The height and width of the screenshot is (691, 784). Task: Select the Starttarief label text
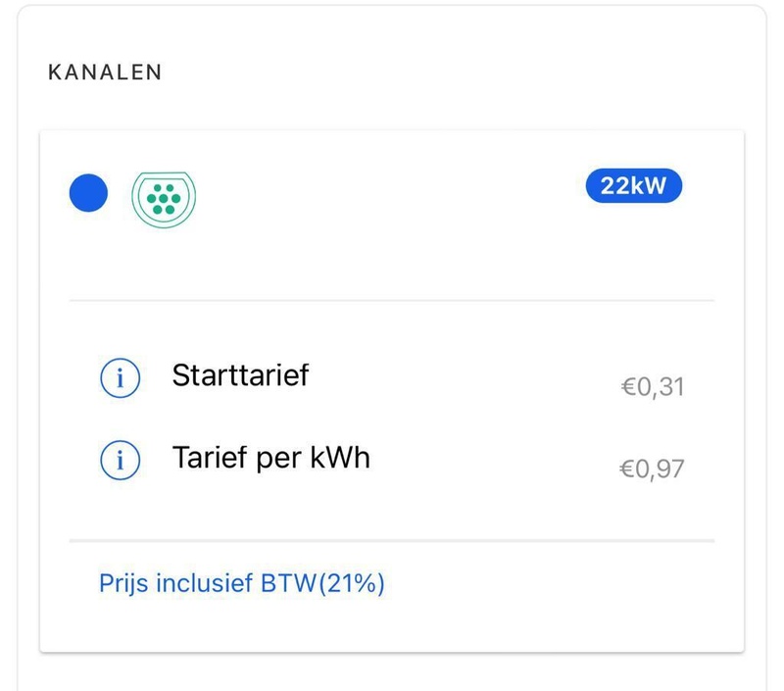tap(240, 374)
